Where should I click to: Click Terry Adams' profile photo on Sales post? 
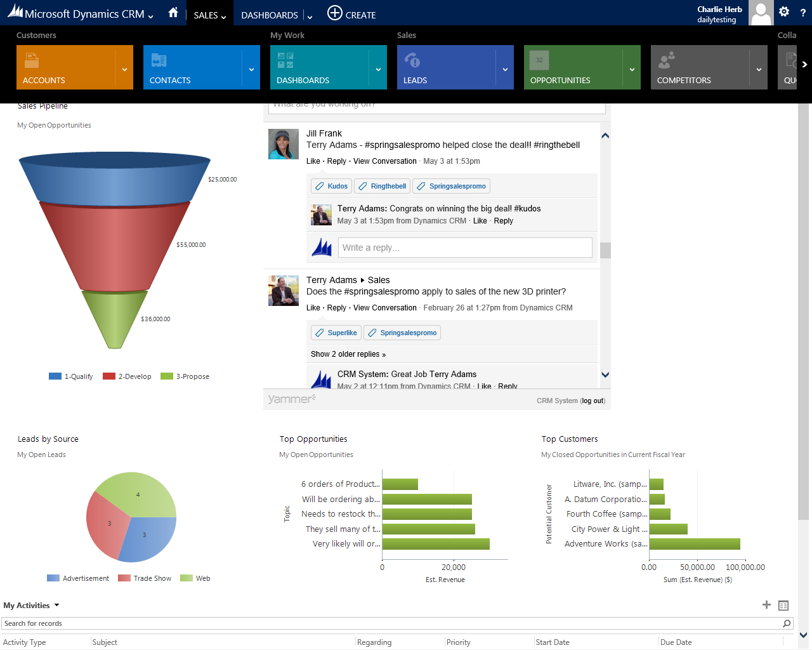pos(284,291)
